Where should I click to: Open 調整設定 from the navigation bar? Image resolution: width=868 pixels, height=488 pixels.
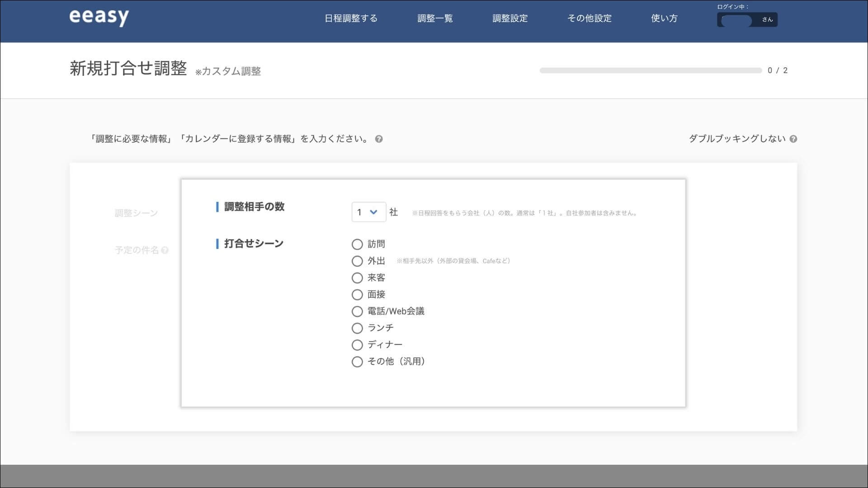(509, 18)
